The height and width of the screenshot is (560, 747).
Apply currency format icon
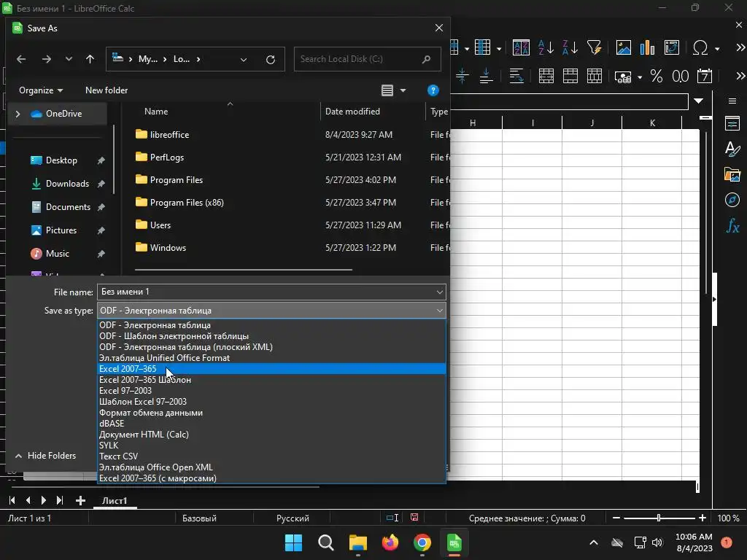pyautogui.click(x=623, y=76)
